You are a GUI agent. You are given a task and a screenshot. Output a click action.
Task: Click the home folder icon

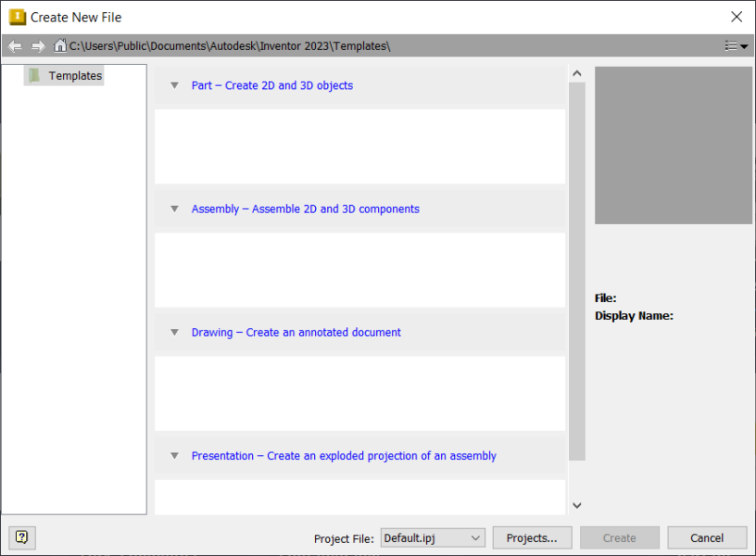point(60,45)
